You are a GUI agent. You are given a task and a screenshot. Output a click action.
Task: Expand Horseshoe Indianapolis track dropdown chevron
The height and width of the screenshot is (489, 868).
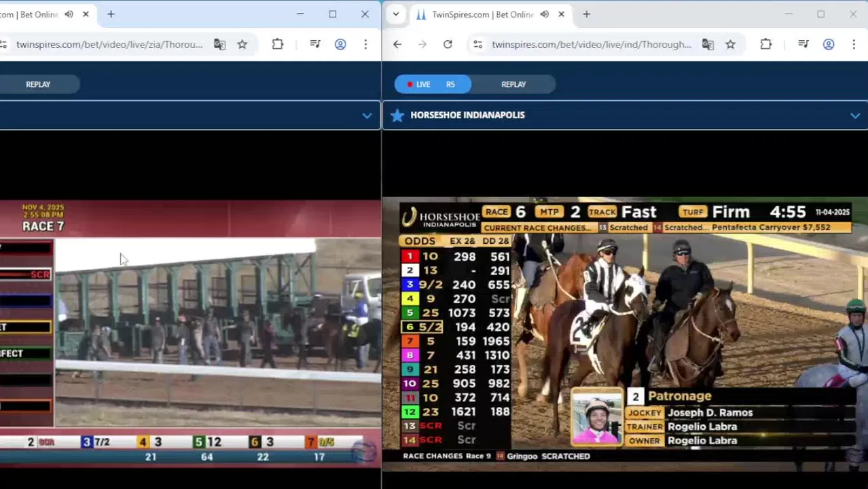pyautogui.click(x=855, y=115)
